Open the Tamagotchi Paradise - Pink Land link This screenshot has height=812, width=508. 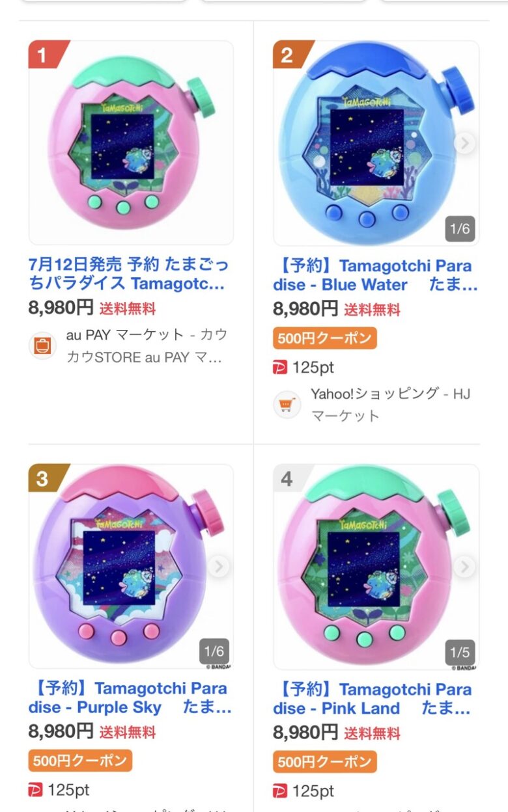373,698
